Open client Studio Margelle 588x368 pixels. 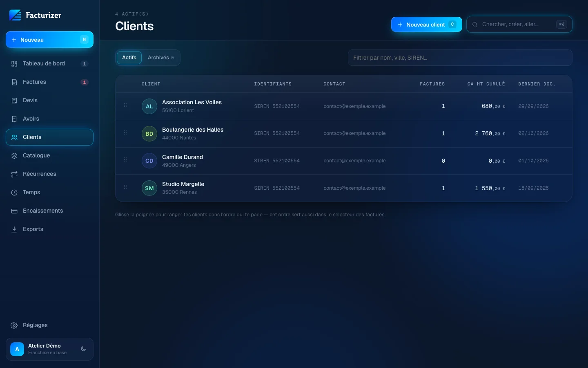click(183, 184)
